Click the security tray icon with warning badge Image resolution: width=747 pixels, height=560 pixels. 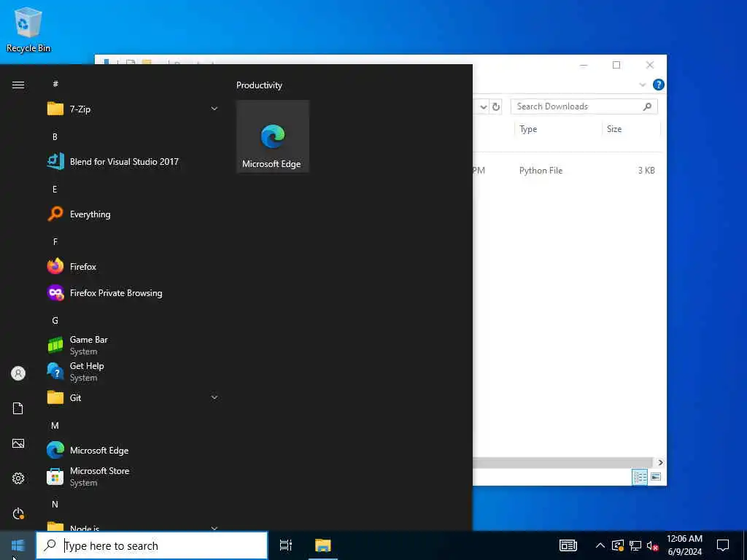(618, 545)
